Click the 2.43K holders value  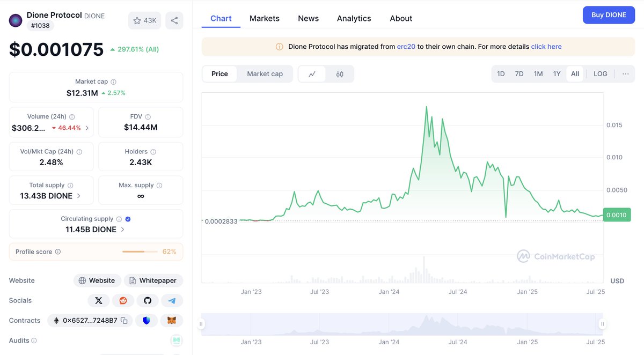(x=141, y=162)
